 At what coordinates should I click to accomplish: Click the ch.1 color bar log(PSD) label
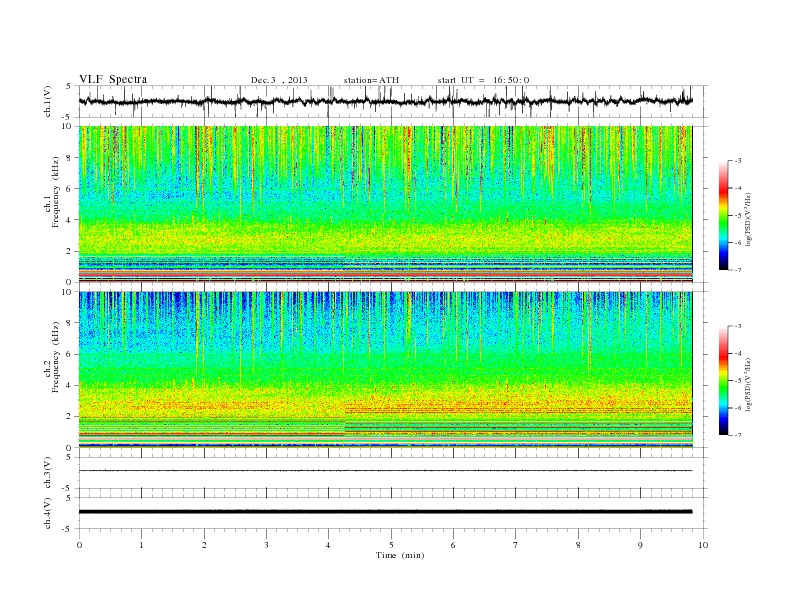747,220
